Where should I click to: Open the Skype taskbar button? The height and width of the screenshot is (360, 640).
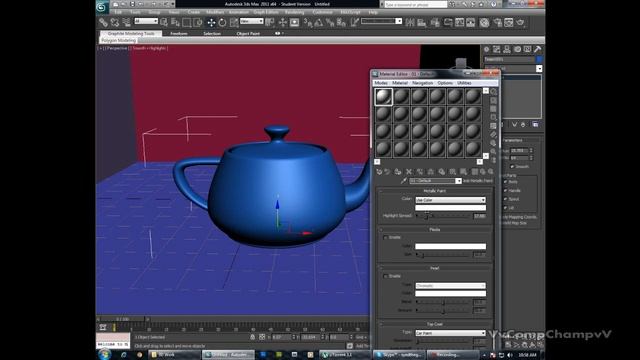(399, 355)
